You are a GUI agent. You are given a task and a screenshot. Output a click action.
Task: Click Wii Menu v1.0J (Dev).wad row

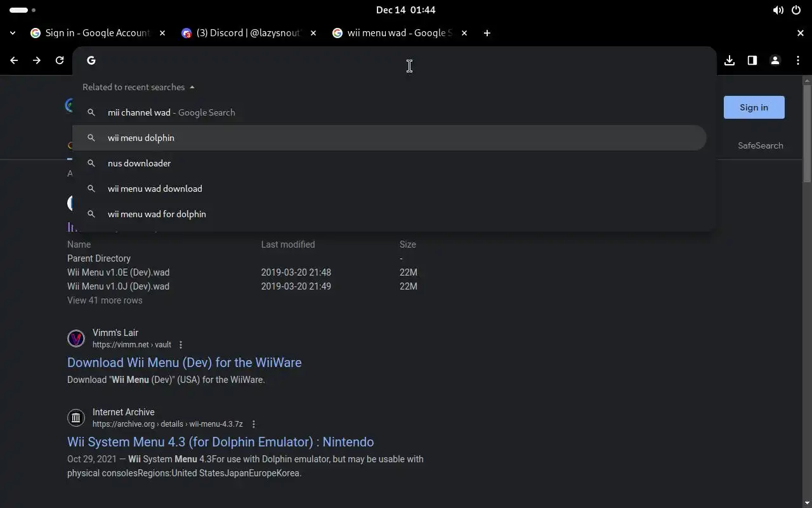242,286
